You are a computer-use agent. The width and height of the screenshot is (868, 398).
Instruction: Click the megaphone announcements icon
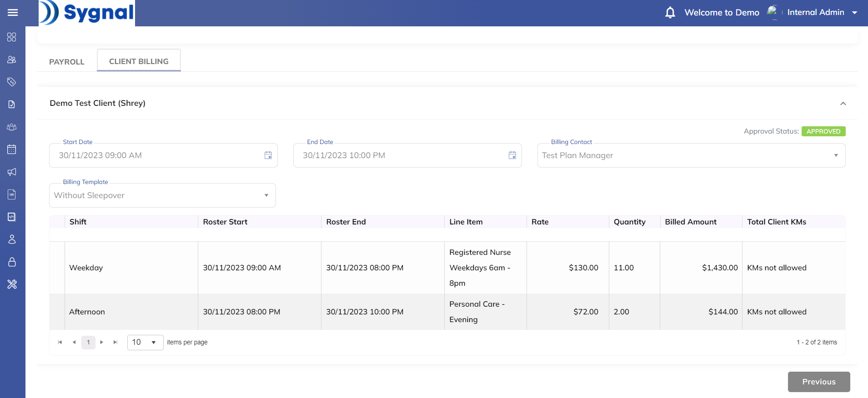12,172
